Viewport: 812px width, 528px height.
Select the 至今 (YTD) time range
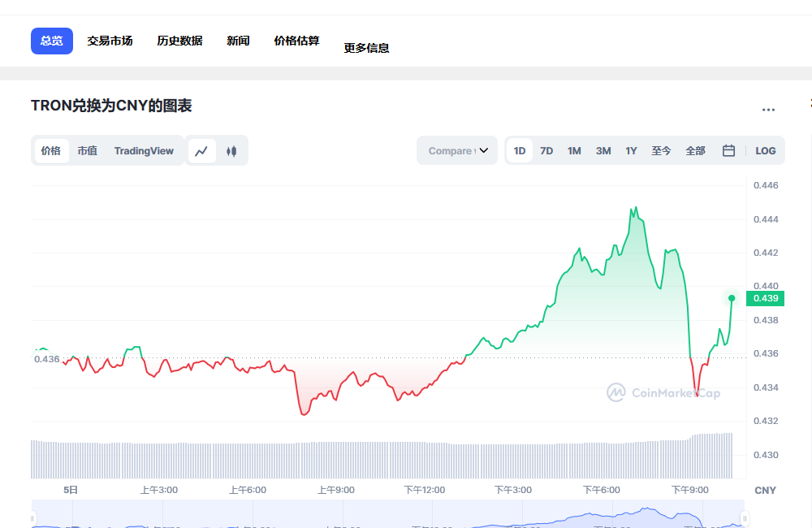661,151
